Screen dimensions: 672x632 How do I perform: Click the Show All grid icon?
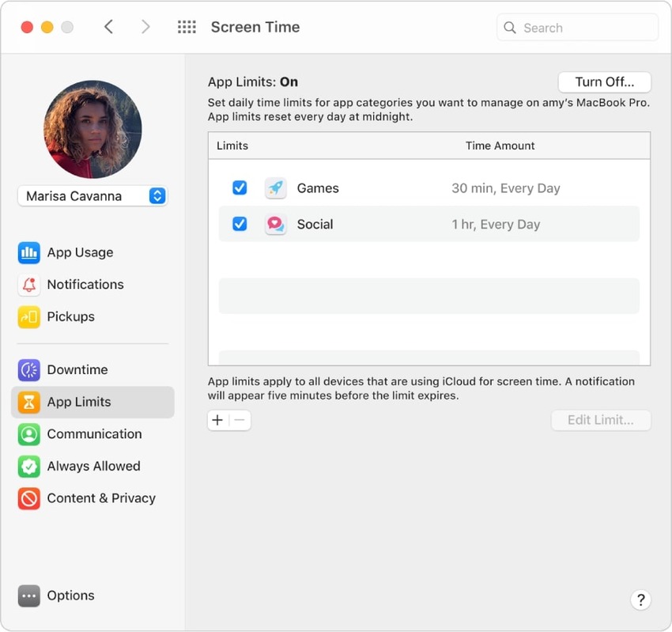(187, 28)
